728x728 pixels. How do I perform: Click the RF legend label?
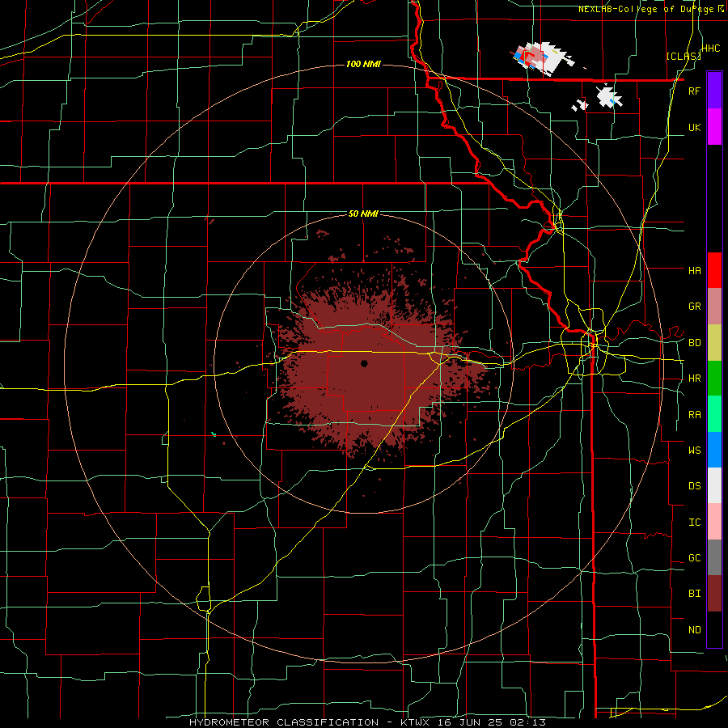coord(694,91)
